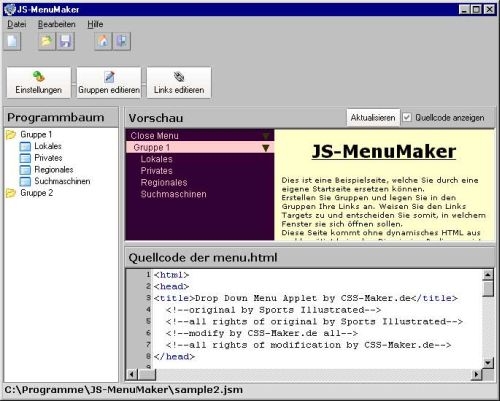Minimize the JS-MenuMaker window
Screen dimensions: 500x401
(465, 10)
